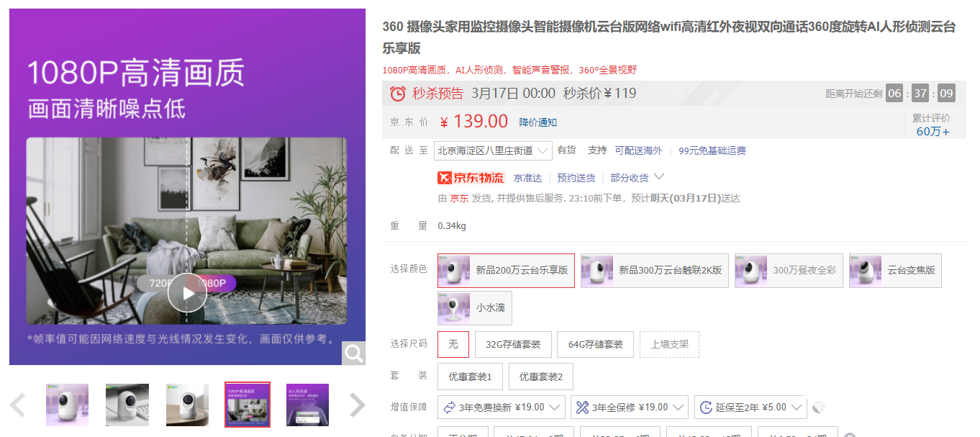Click the ¥139.00 京东价 price
The width and height of the screenshot is (980, 437).
click(474, 122)
